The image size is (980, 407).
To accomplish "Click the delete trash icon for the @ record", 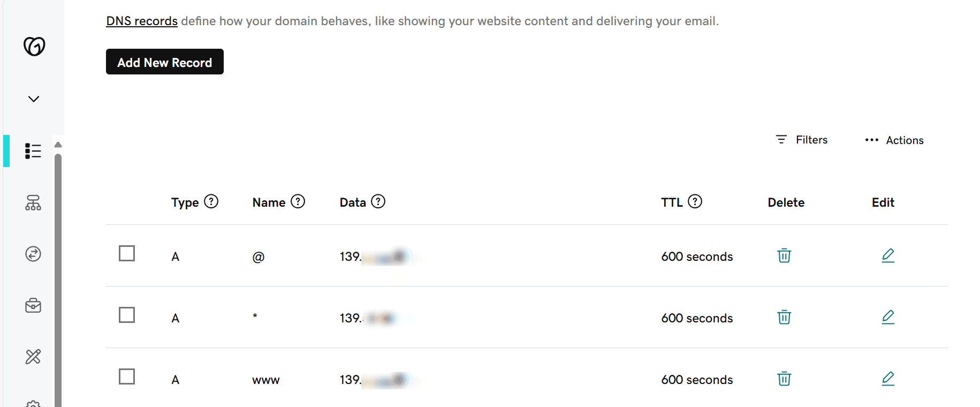I will (x=784, y=256).
